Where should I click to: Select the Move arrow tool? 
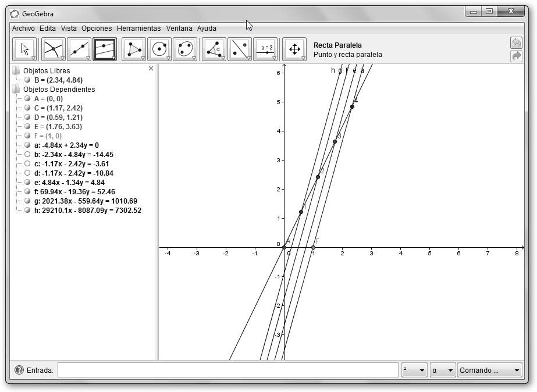(x=24, y=49)
